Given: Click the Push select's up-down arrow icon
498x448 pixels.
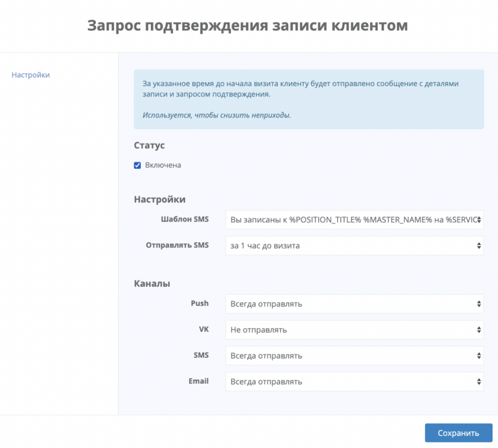Looking at the screenshot, I should click(x=479, y=304).
